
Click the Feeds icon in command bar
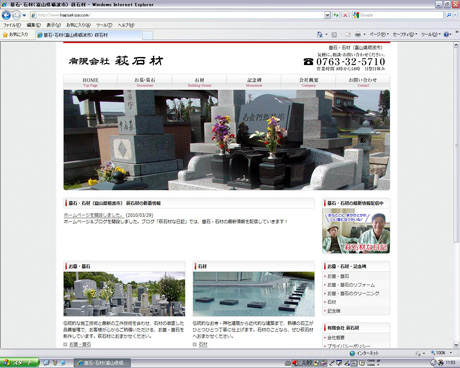(x=334, y=34)
